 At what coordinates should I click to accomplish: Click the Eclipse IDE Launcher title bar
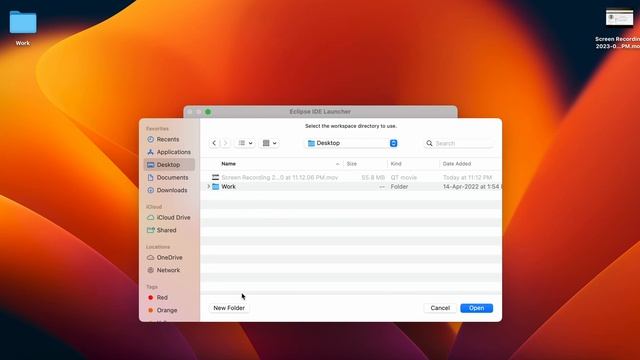click(320, 111)
